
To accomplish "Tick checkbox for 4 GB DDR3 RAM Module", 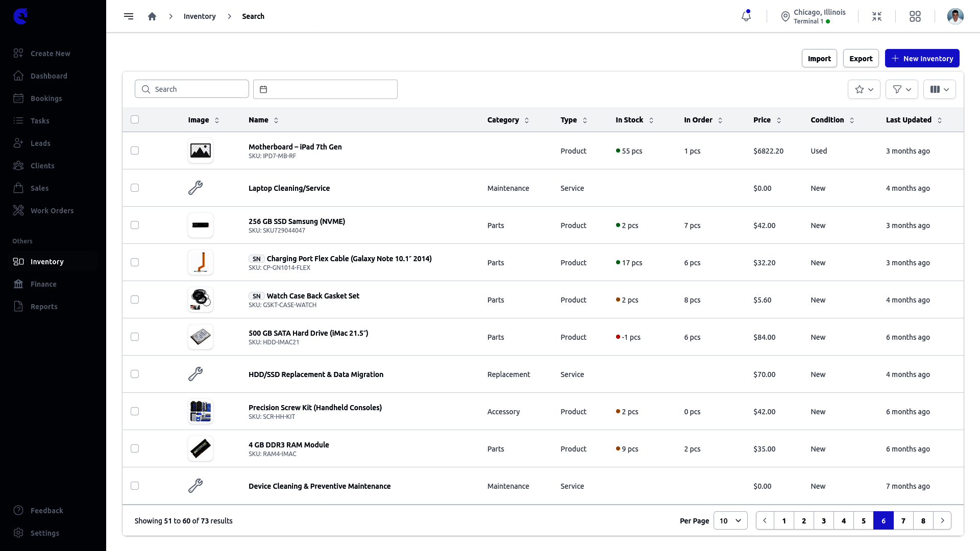I will (x=135, y=448).
